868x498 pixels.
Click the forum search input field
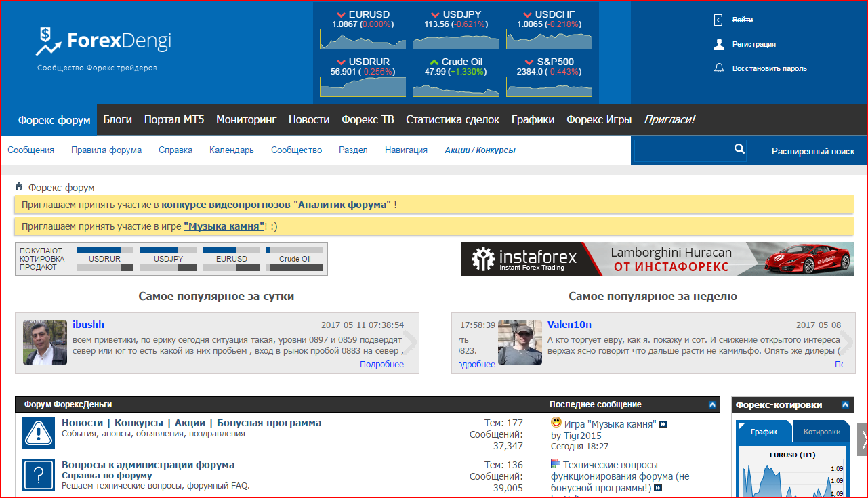(x=683, y=150)
